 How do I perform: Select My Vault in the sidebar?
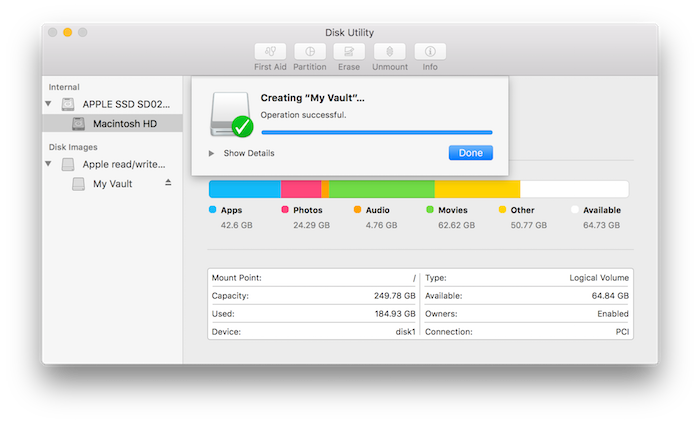pos(112,184)
